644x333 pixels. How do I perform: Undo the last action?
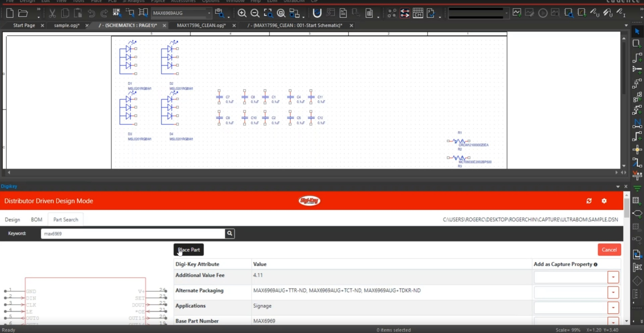click(91, 13)
